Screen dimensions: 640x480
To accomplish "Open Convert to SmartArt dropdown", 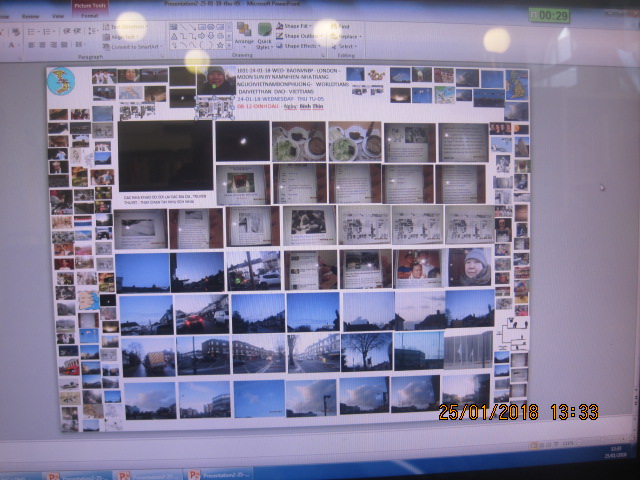I will point(132,47).
